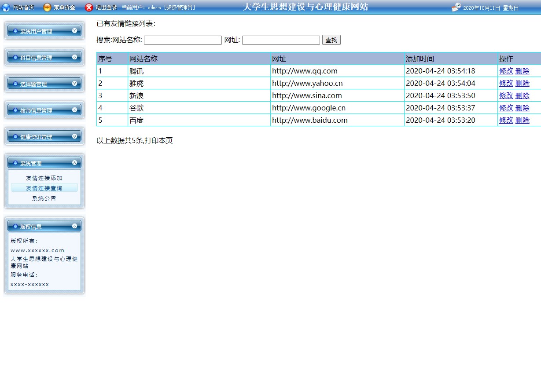Open the 科目信息管理 menu header
Viewport: 541px width, 392px height.
pos(44,57)
